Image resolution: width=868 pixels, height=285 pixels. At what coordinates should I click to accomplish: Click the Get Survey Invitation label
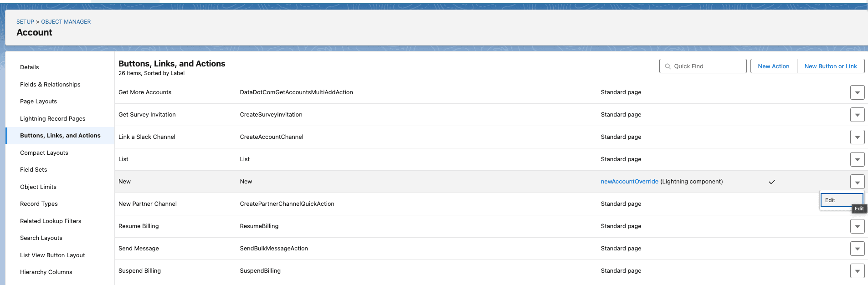click(147, 114)
